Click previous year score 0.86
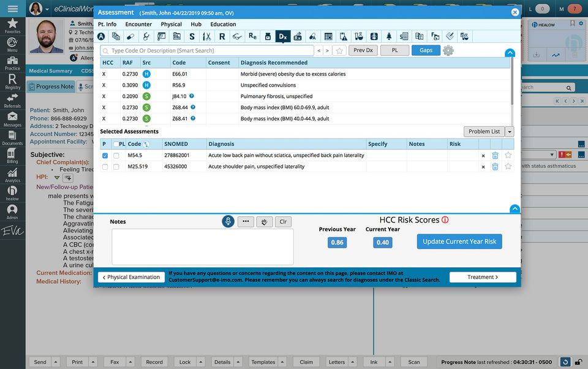588x369 pixels. pos(337,243)
